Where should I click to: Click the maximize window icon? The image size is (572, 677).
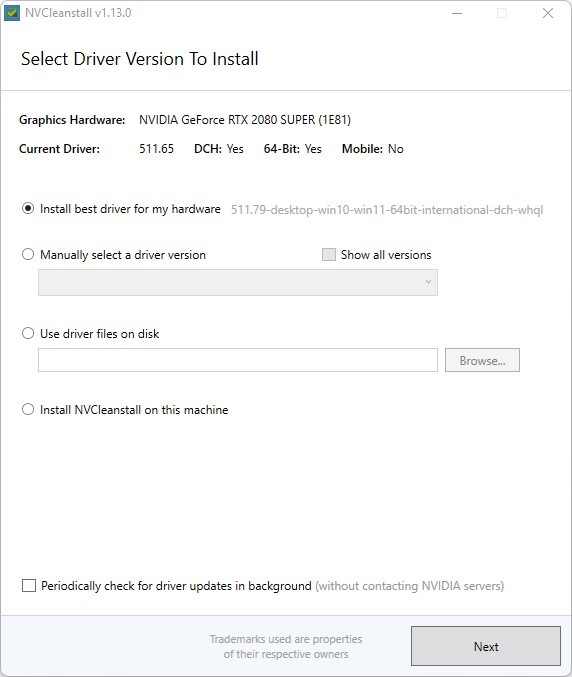click(502, 13)
